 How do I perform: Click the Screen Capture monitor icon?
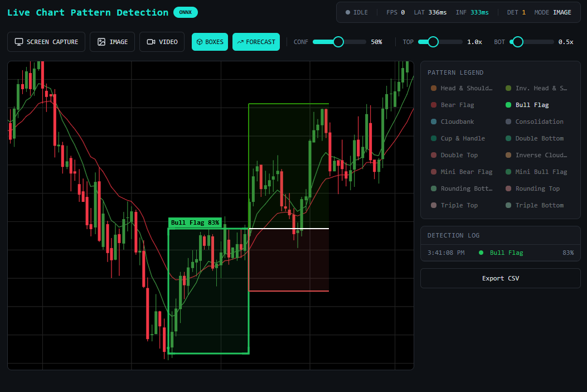(x=19, y=42)
